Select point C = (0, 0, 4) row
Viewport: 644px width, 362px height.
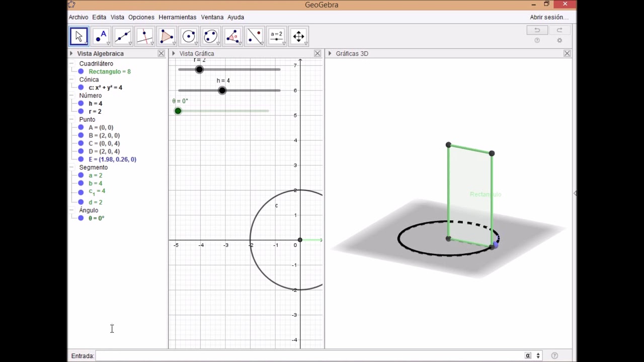[104, 143]
